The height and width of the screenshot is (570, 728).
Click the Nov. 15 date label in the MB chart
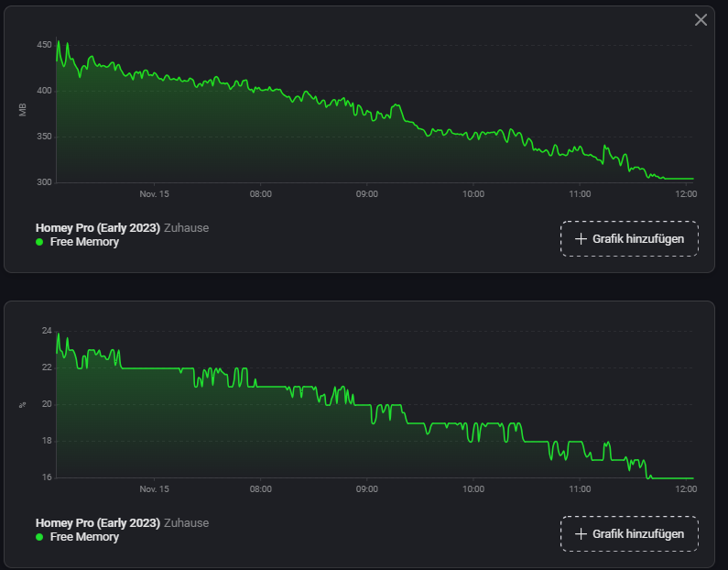coord(154,194)
